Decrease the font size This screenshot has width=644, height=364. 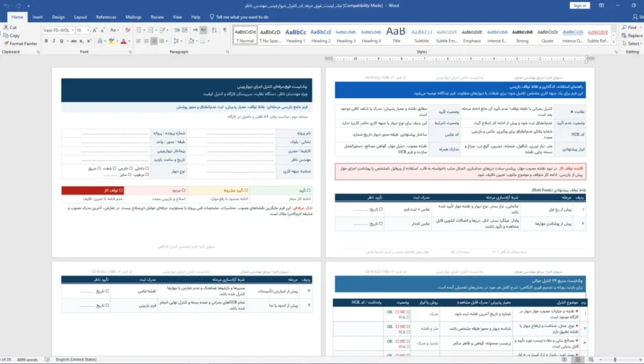[103, 30]
